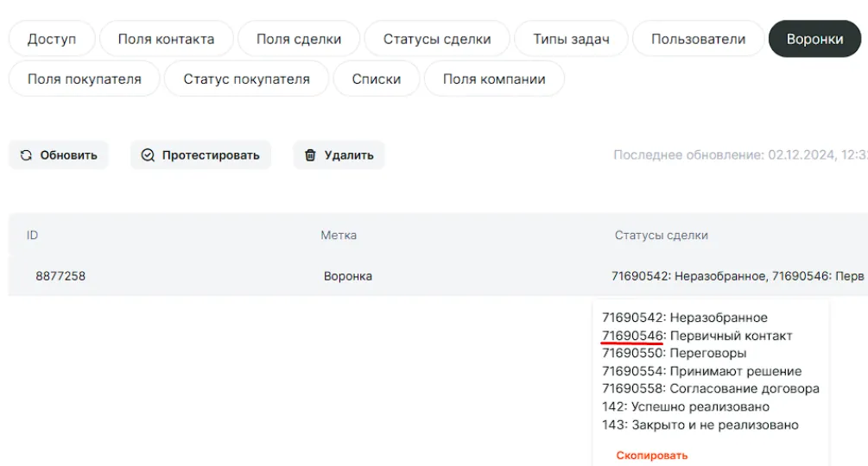
Task: Switch to Пользователи tab
Action: [x=698, y=39]
